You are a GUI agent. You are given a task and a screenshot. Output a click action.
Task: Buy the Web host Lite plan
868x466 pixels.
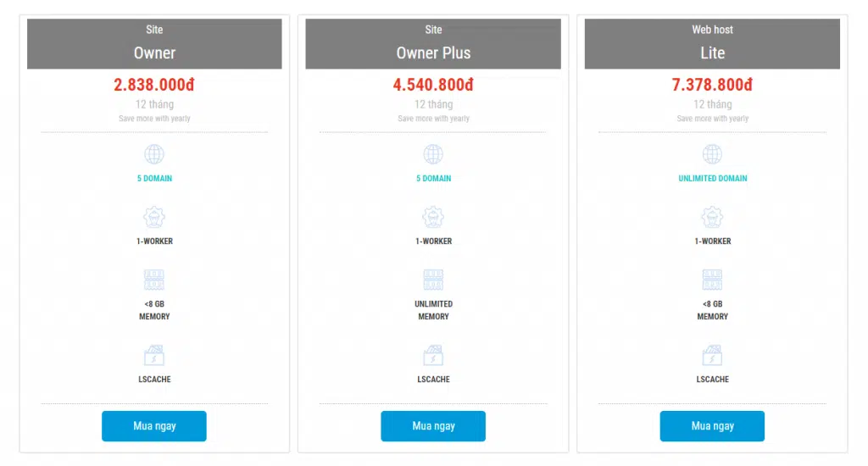tap(712, 425)
